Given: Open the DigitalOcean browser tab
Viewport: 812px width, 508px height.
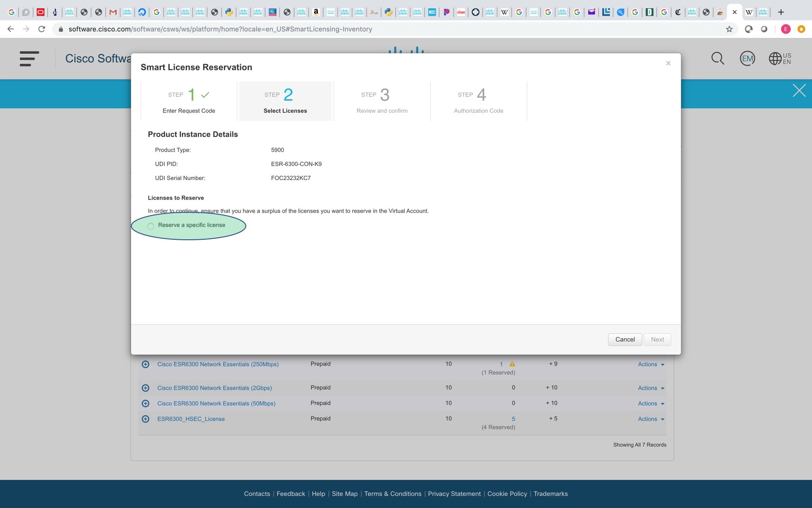Looking at the screenshot, I should (142, 12).
